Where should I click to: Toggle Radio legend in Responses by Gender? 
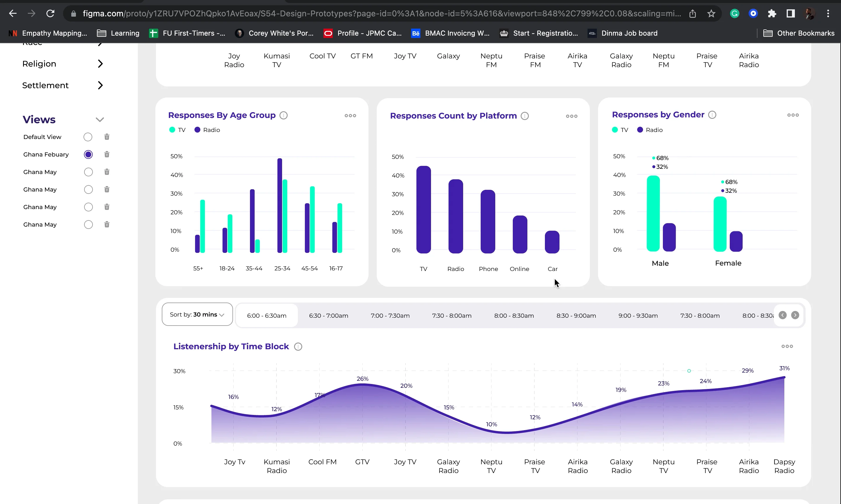click(650, 130)
